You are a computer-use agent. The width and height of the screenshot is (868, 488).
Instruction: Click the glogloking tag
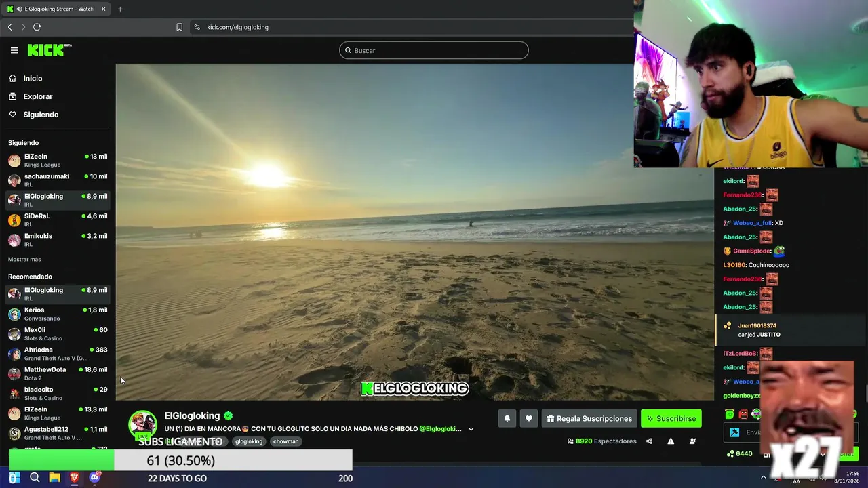pos(249,441)
